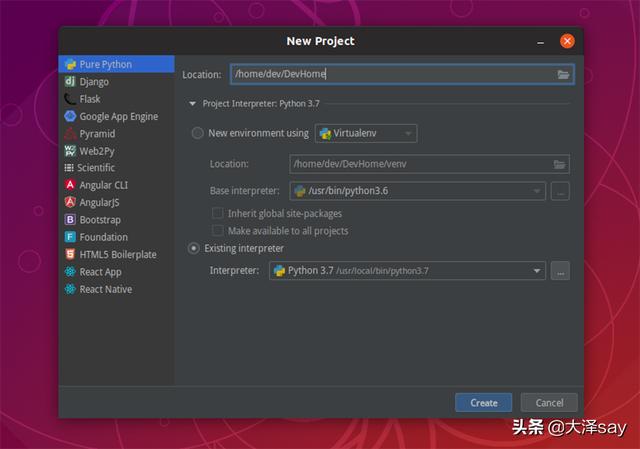Select AngularJS label in list
The image size is (640, 449).
100,202
